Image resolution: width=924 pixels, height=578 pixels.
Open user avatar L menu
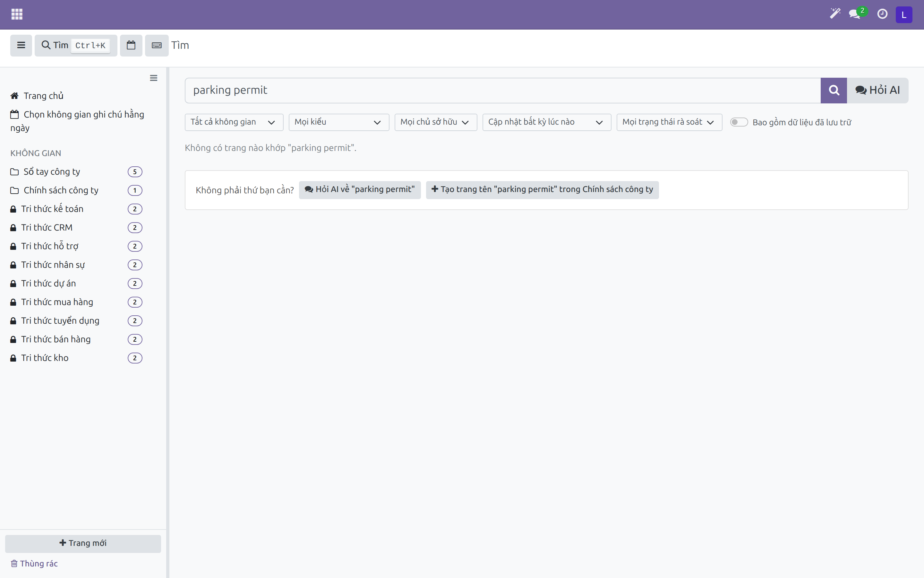(904, 14)
